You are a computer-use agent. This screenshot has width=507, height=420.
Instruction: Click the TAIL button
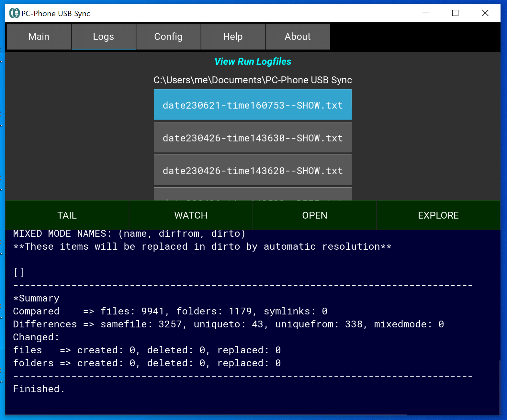tap(67, 215)
